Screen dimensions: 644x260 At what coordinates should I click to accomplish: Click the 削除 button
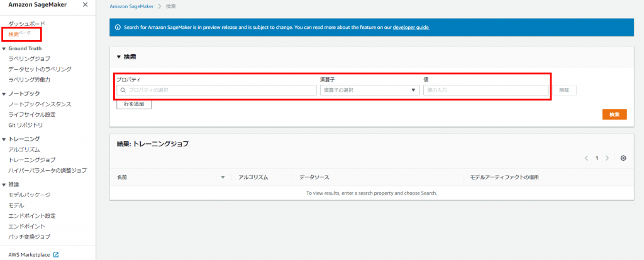pos(564,90)
